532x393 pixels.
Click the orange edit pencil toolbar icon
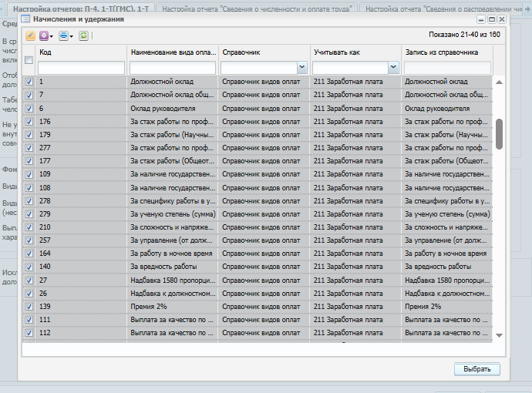[30, 35]
